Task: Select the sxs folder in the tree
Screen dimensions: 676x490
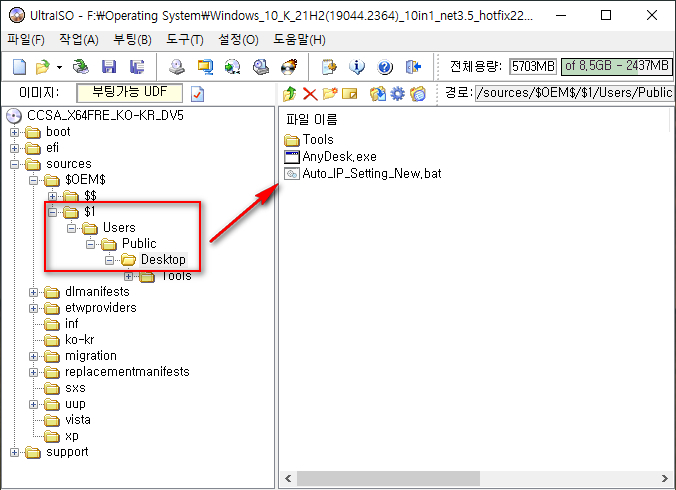Action: point(75,388)
